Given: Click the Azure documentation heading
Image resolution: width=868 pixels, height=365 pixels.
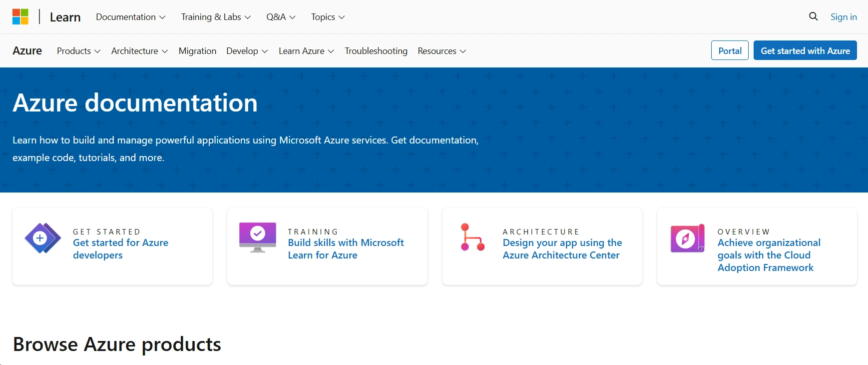Looking at the screenshot, I should coord(135,103).
